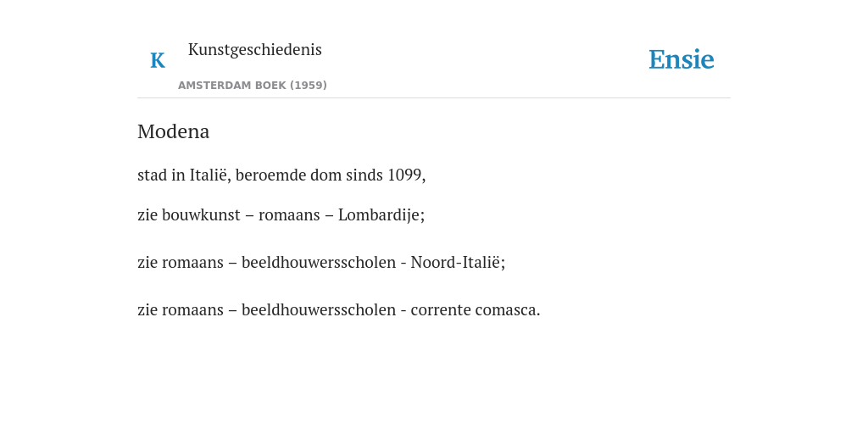Click the blue K logo icon
868x434 pixels.
coord(158,60)
